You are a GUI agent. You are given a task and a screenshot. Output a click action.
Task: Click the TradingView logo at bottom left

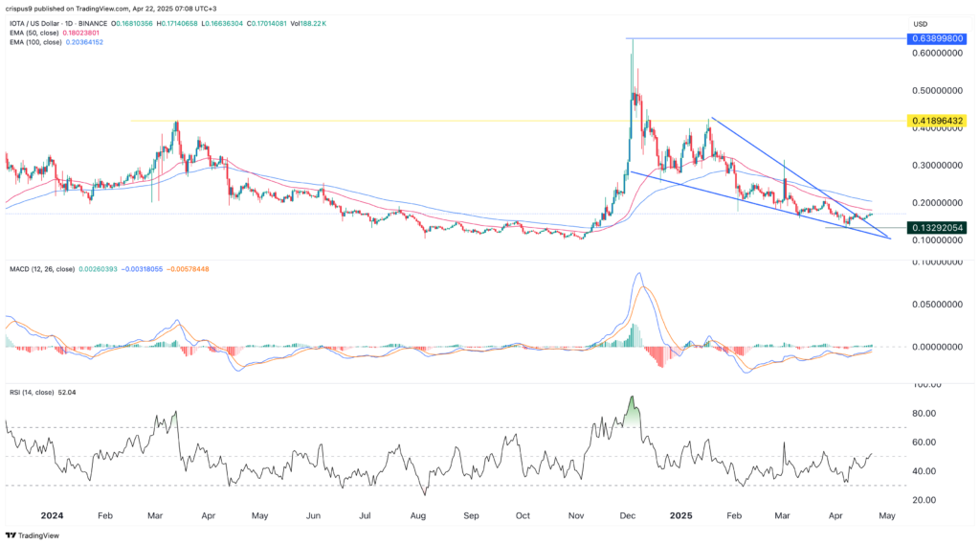[x=32, y=535]
